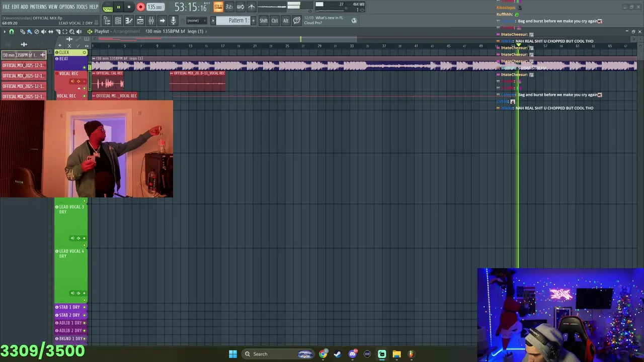Open the (none) snap selector dropdown

197,21
